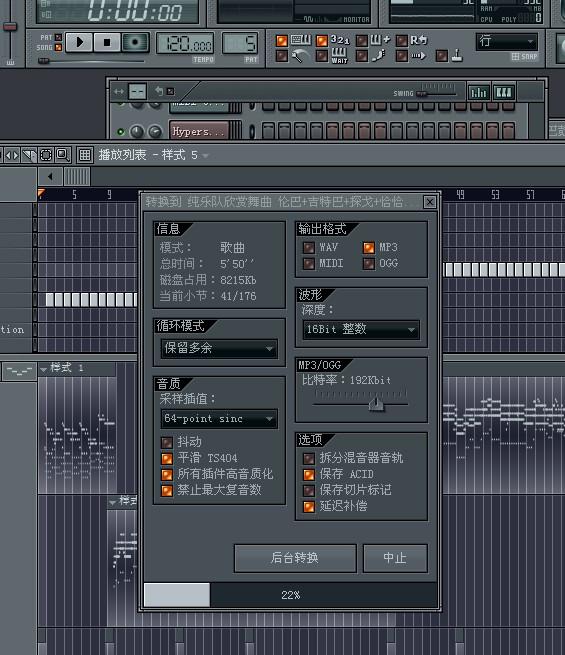Toggle the 平滑 TS404 checkbox
Image resolution: width=565 pixels, height=655 pixels.
point(167,458)
